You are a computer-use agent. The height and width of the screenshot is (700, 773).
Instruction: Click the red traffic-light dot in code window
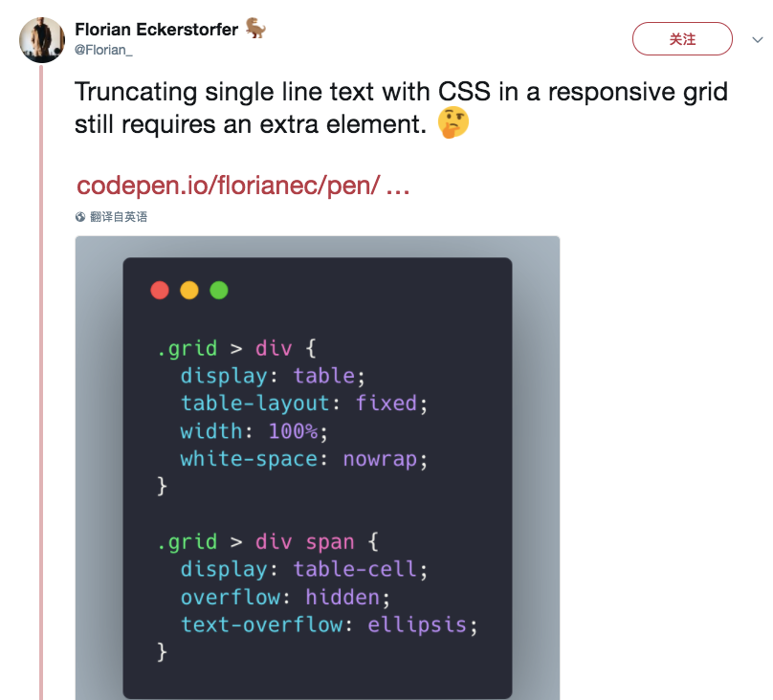click(160, 290)
